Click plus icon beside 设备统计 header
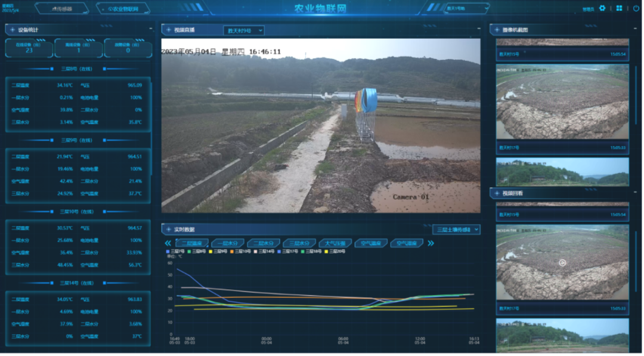 coord(13,30)
